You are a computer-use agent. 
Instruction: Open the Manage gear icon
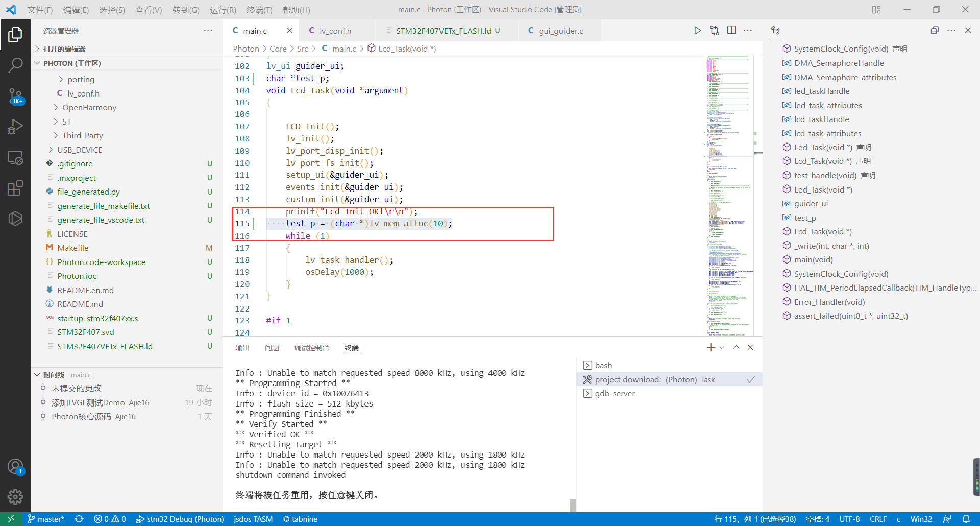[15, 496]
